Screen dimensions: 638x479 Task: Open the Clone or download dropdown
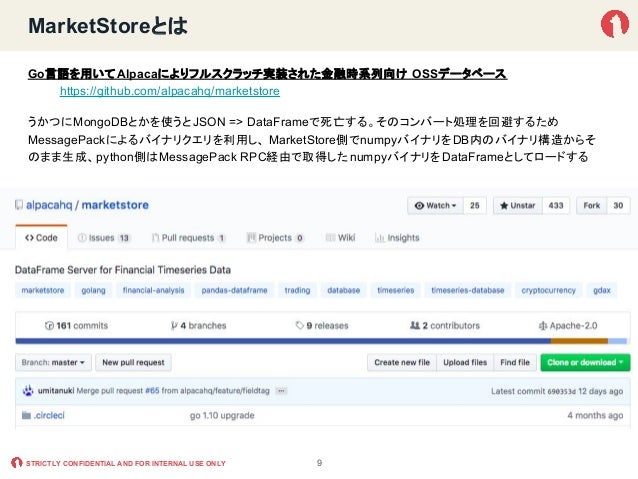pyautogui.click(x=585, y=362)
